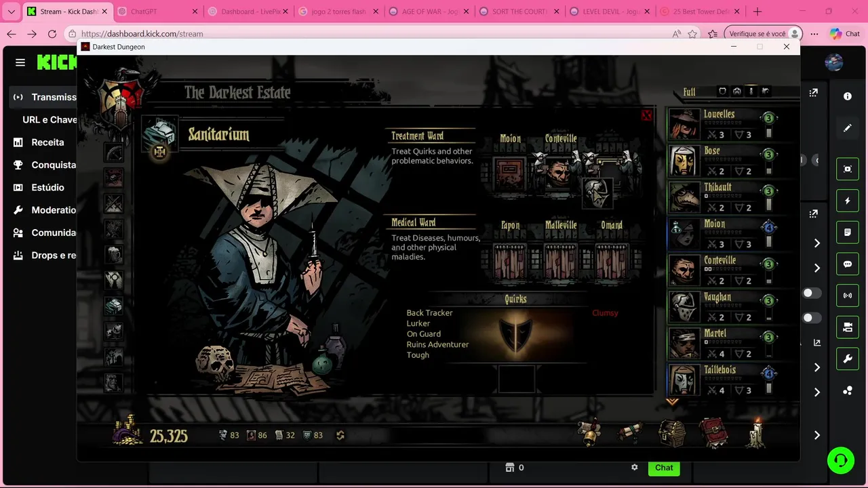This screenshot has height=488, width=868.
Task: Click the first roster sort icon next to Full
Action: tap(722, 91)
